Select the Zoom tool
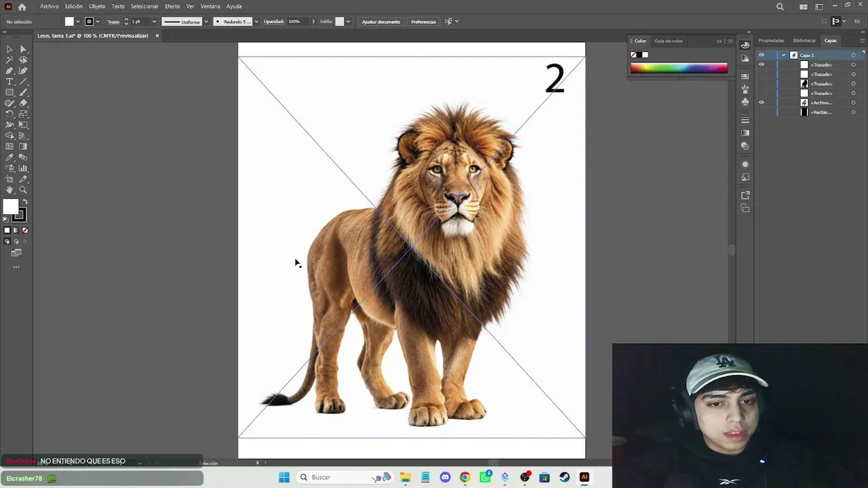Screen dimensions: 868x488 point(23,190)
